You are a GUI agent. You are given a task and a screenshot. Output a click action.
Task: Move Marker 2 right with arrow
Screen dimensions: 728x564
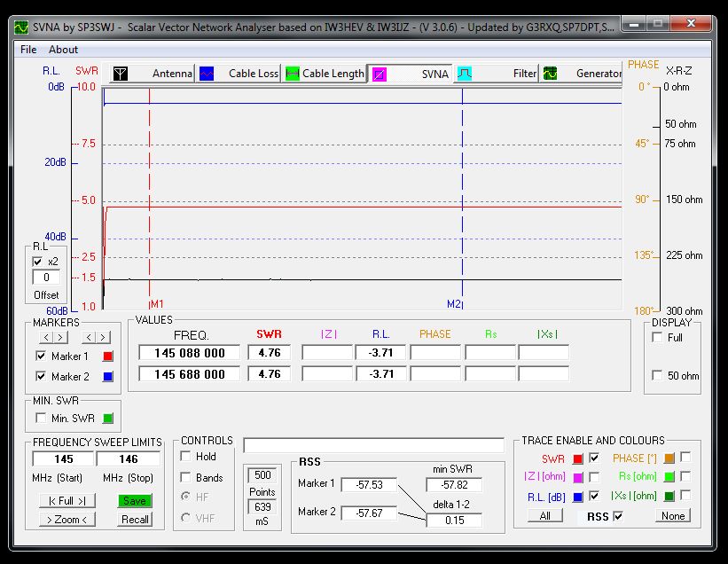pos(103,337)
